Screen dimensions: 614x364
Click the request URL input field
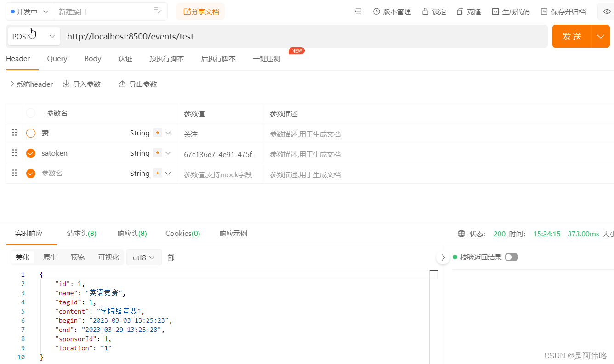coord(276,36)
